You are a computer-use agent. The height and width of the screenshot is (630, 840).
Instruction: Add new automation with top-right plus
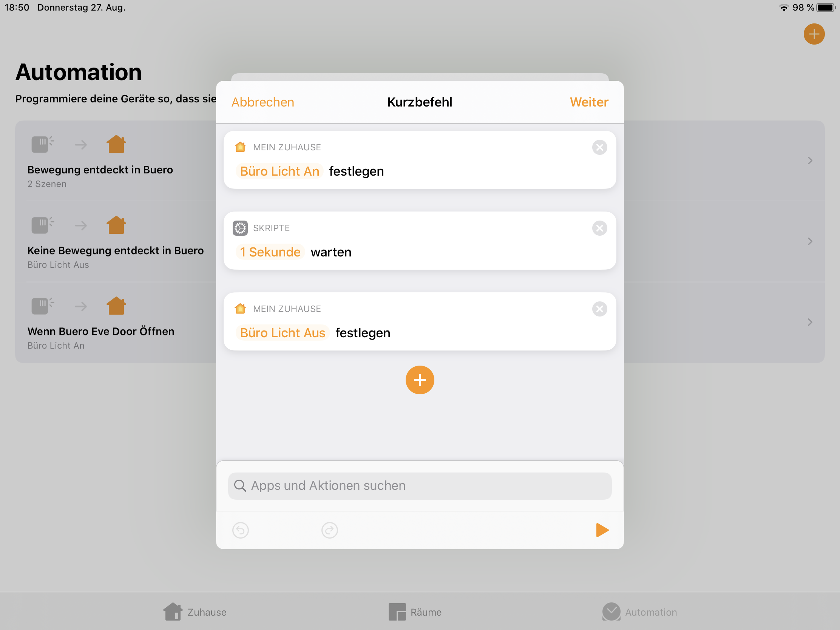814,34
